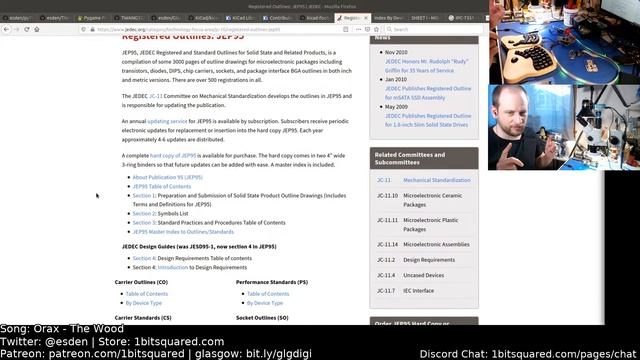The height and width of the screenshot is (360, 640).
Task: Select JC-11.2 Design Requirements row
Action: (x=424, y=260)
